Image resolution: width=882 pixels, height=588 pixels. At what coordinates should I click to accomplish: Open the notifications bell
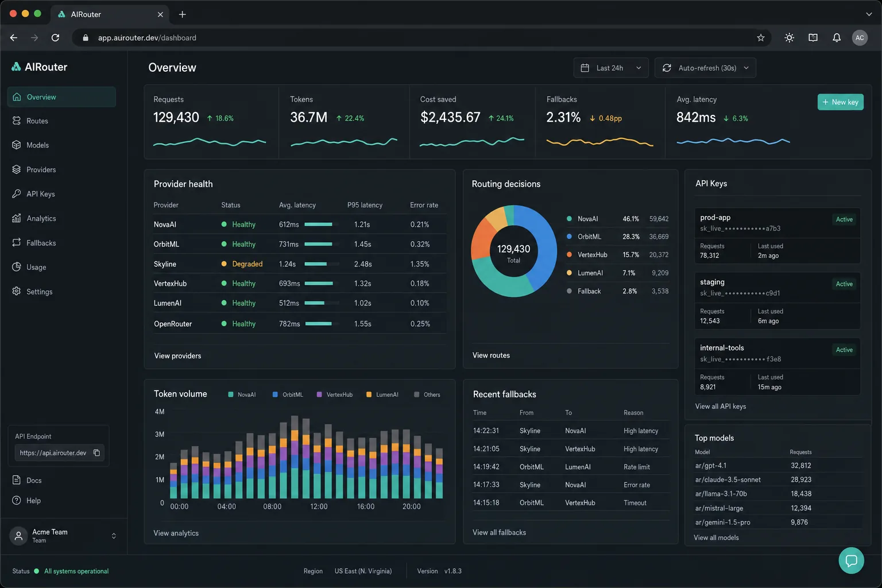point(837,38)
